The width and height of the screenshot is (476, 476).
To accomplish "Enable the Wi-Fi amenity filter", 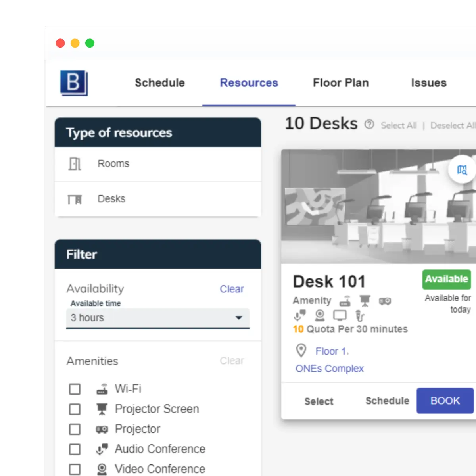I will click(x=75, y=389).
